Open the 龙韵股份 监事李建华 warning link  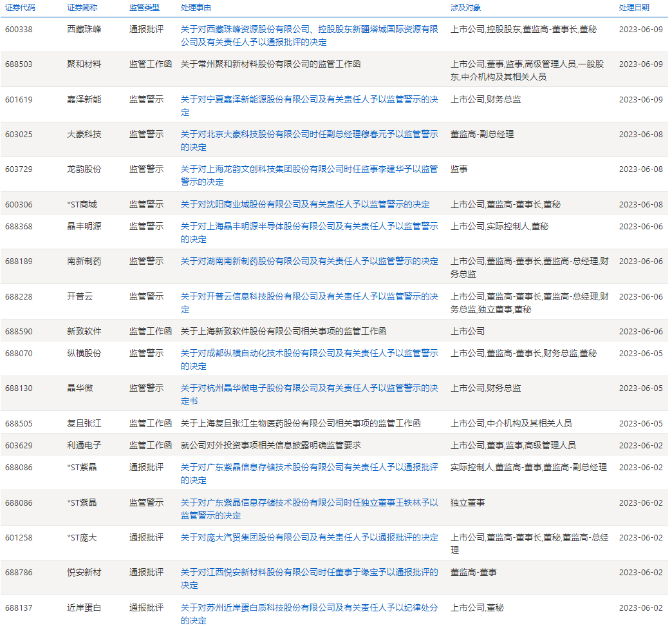(309, 175)
